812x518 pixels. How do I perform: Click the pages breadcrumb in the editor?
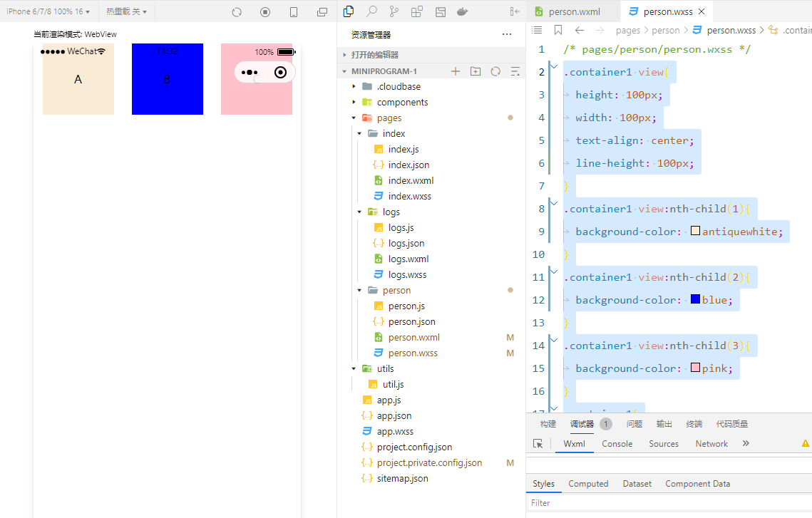click(628, 31)
